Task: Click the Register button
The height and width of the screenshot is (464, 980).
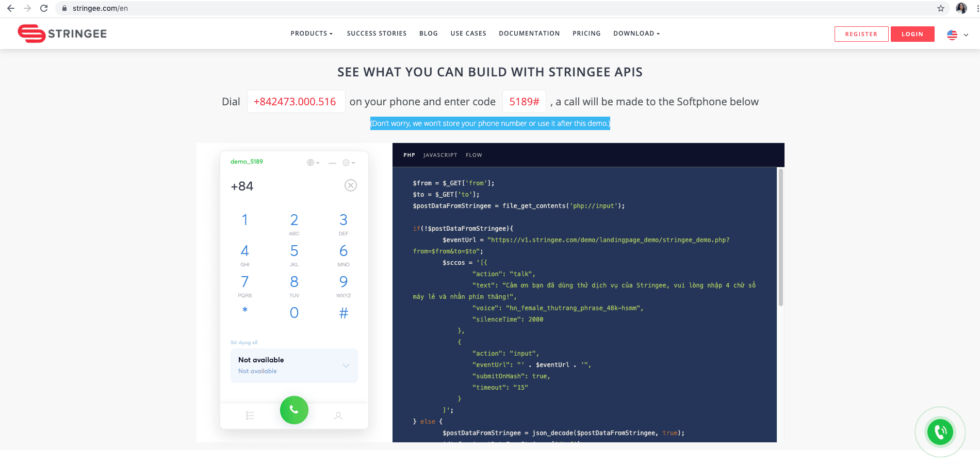Action: (x=861, y=34)
